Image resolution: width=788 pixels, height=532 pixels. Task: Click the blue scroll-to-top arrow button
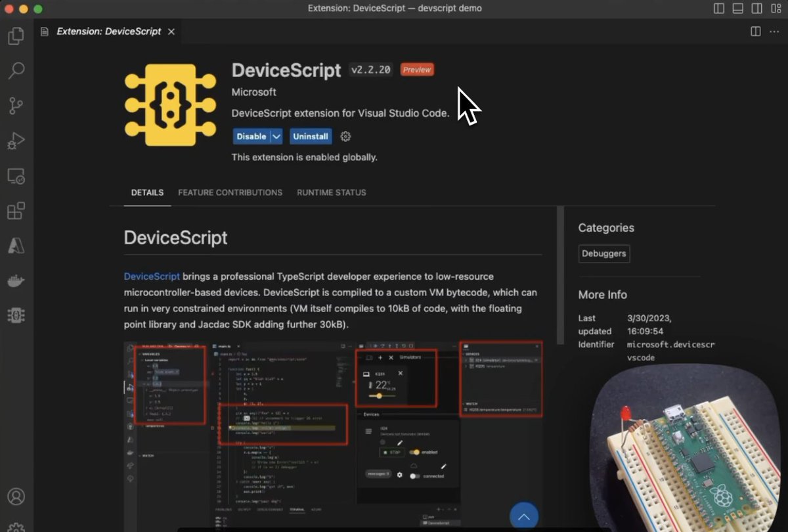[x=524, y=517]
